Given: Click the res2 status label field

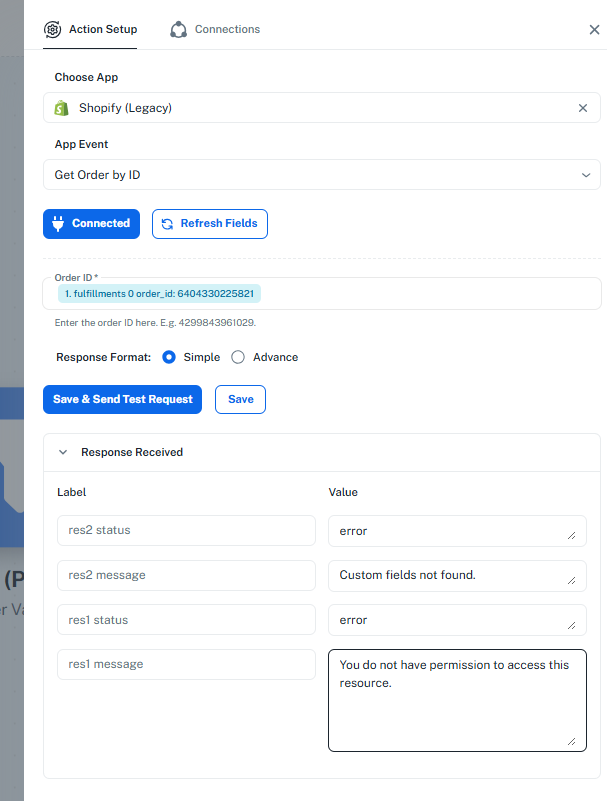Looking at the screenshot, I should click(186, 530).
